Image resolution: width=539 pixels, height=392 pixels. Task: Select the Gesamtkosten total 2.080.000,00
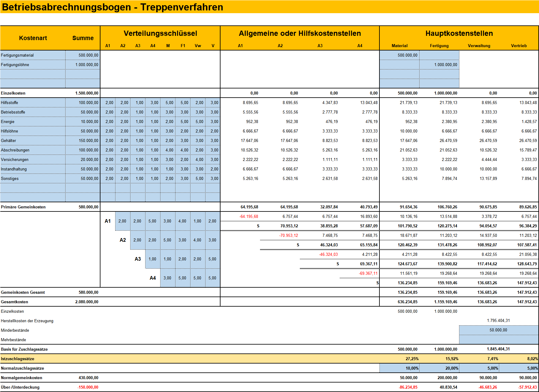pyautogui.click(x=87, y=302)
